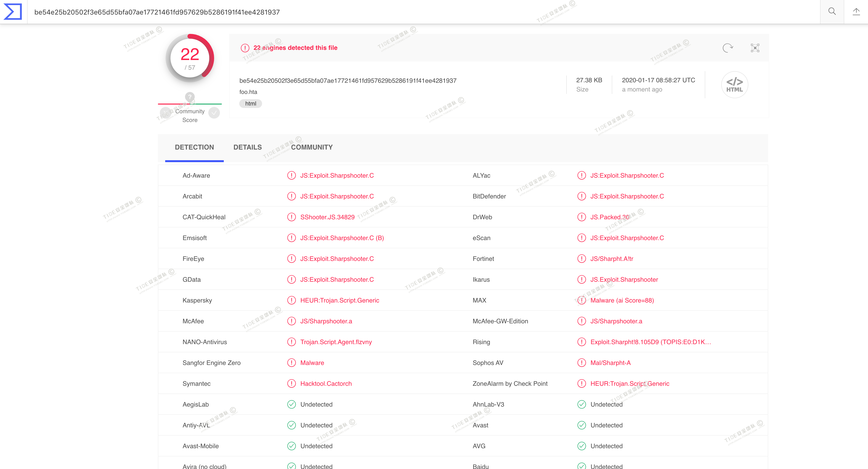
Task: Click Kaspersky HEUR:Trojan.Script.Generic result
Action: 339,300
